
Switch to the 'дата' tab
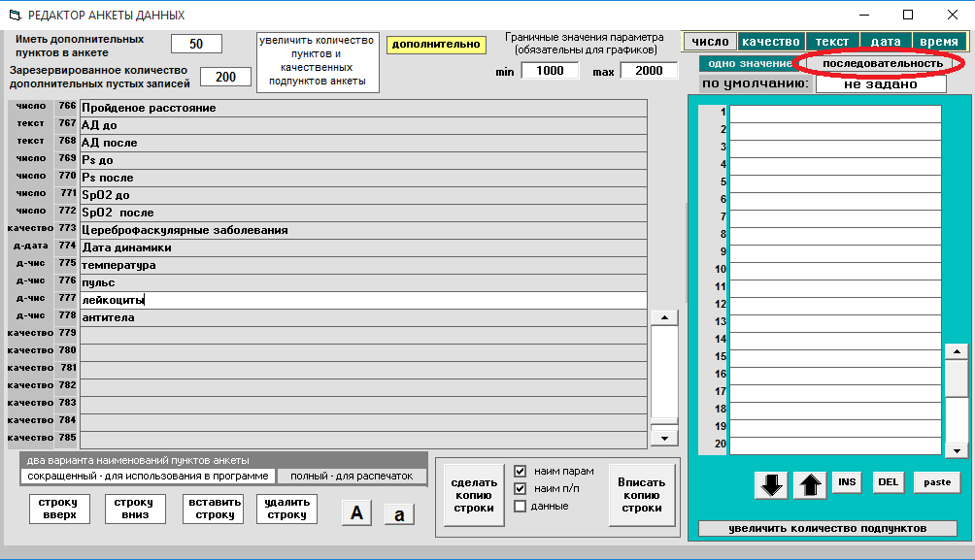coord(885,42)
